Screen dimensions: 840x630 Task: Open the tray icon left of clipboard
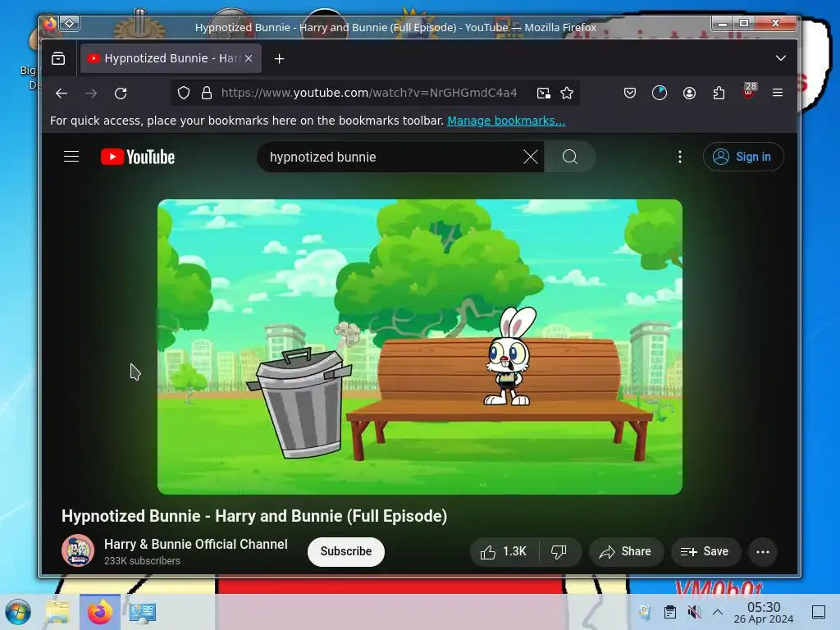pyautogui.click(x=645, y=612)
